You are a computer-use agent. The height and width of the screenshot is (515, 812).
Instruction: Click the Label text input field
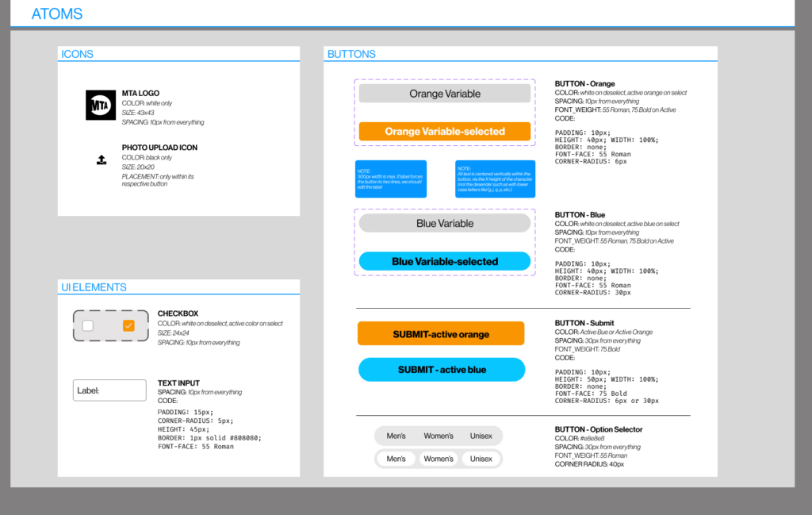(109, 390)
